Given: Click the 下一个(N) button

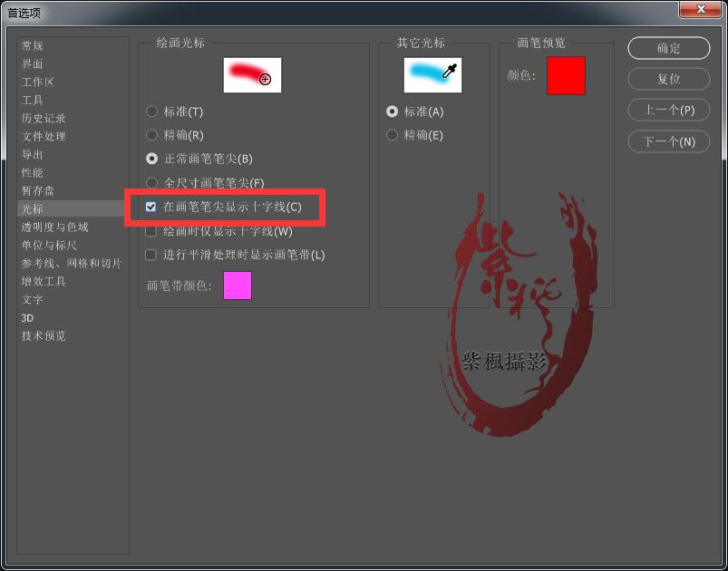Looking at the screenshot, I should (x=668, y=141).
